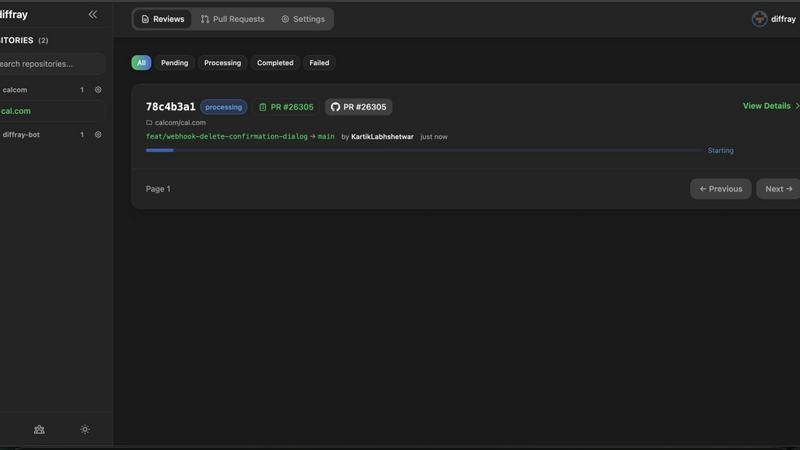The image size is (800, 450).
Task: Click the just now timestamp
Action: tap(434, 137)
